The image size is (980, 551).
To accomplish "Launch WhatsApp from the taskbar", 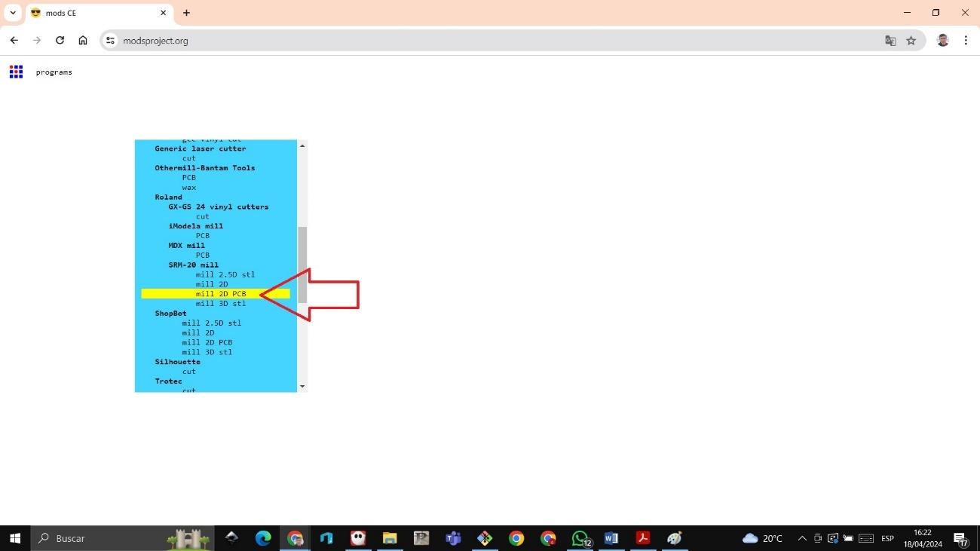I will coord(580,538).
